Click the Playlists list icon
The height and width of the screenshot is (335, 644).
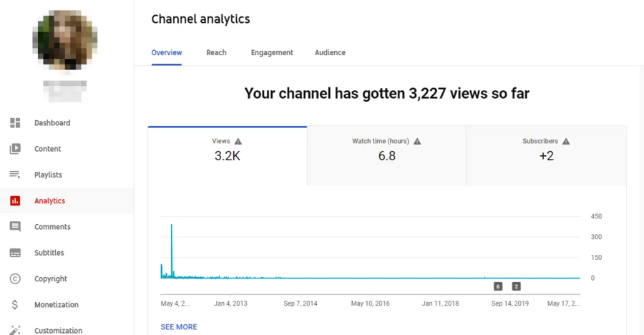15,175
